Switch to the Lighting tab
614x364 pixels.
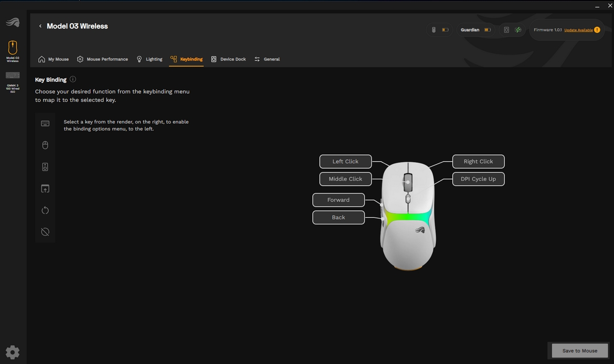(x=149, y=59)
